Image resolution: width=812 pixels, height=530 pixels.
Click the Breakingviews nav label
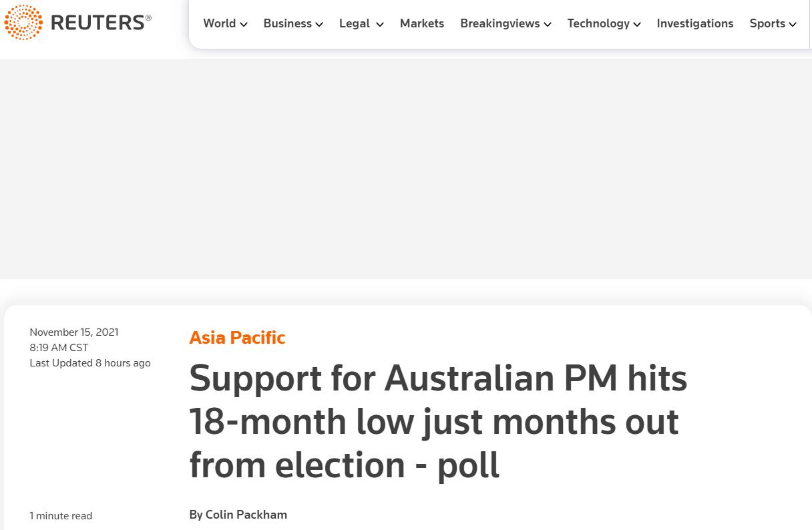click(x=499, y=23)
